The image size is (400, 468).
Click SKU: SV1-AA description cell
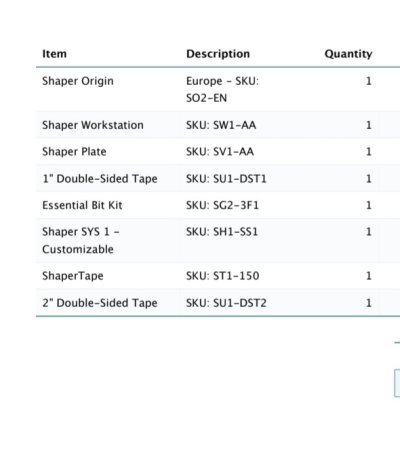coord(220,152)
